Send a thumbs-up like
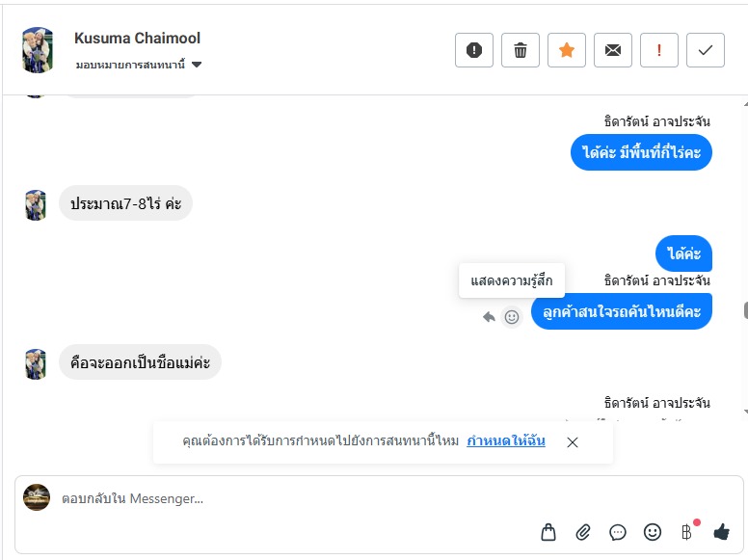The height and width of the screenshot is (560, 748). (x=721, y=531)
